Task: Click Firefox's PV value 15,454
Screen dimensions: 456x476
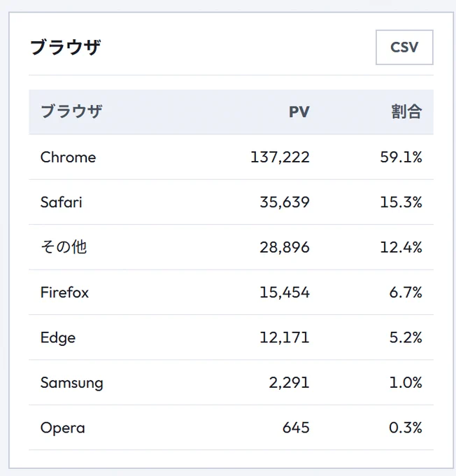Action: (x=285, y=293)
